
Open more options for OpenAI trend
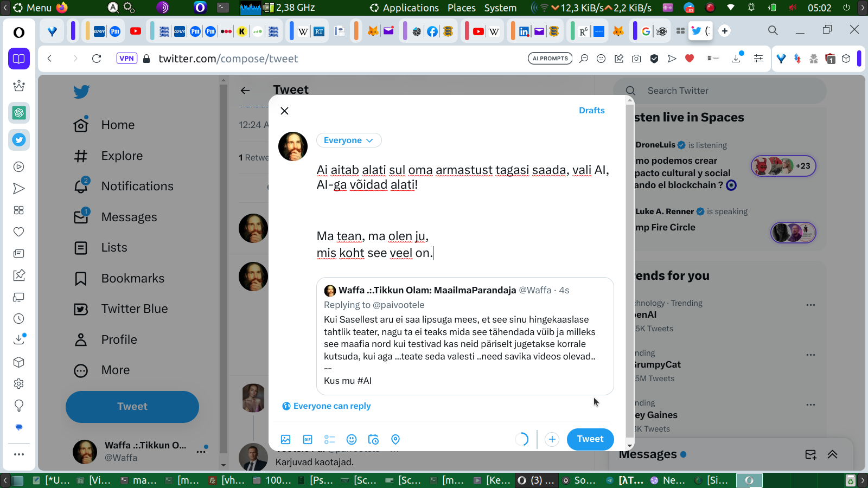click(810, 305)
